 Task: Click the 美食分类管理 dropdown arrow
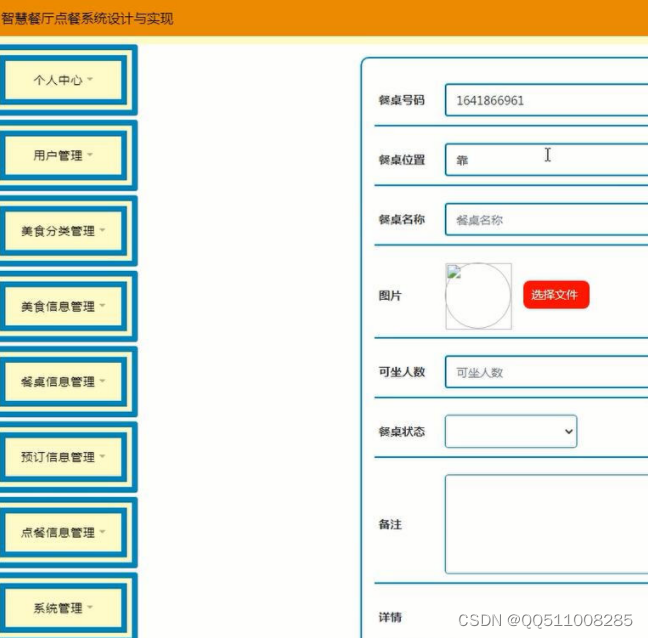pyautogui.click(x=102, y=230)
